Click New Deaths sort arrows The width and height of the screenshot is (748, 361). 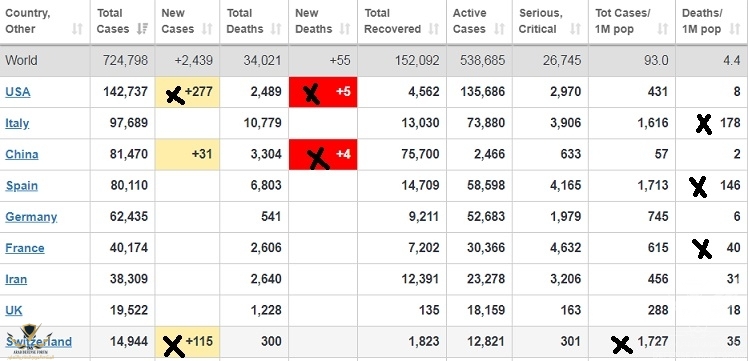coord(345,29)
